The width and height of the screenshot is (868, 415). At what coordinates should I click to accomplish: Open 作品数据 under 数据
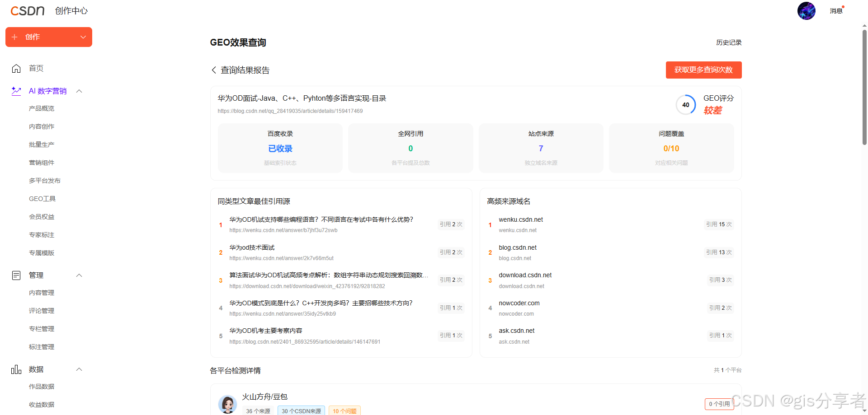[x=42, y=387]
